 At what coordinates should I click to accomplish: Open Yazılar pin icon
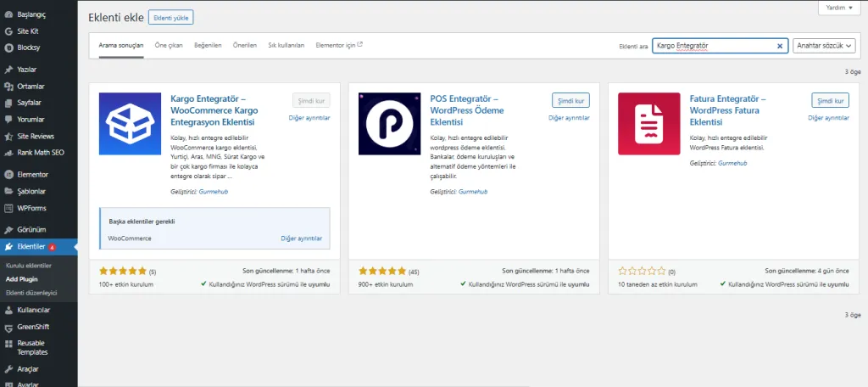[x=8, y=70]
